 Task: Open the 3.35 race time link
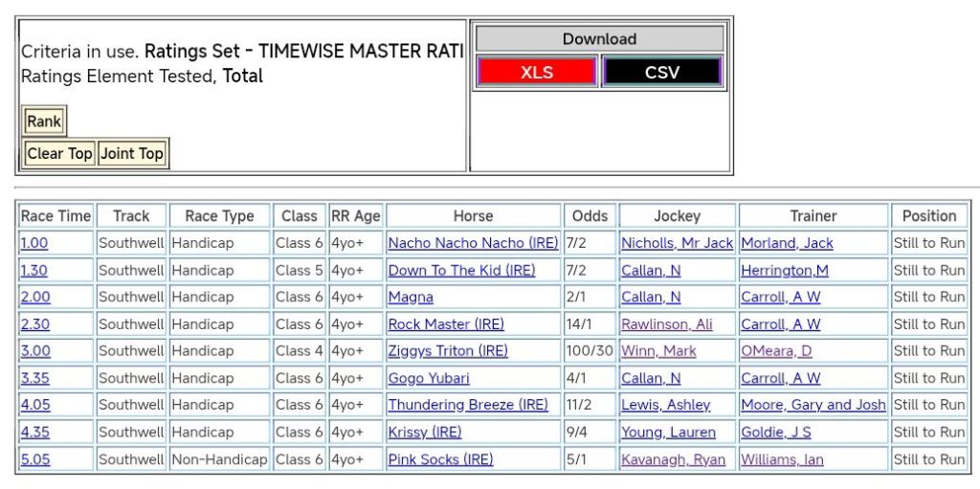(x=34, y=378)
